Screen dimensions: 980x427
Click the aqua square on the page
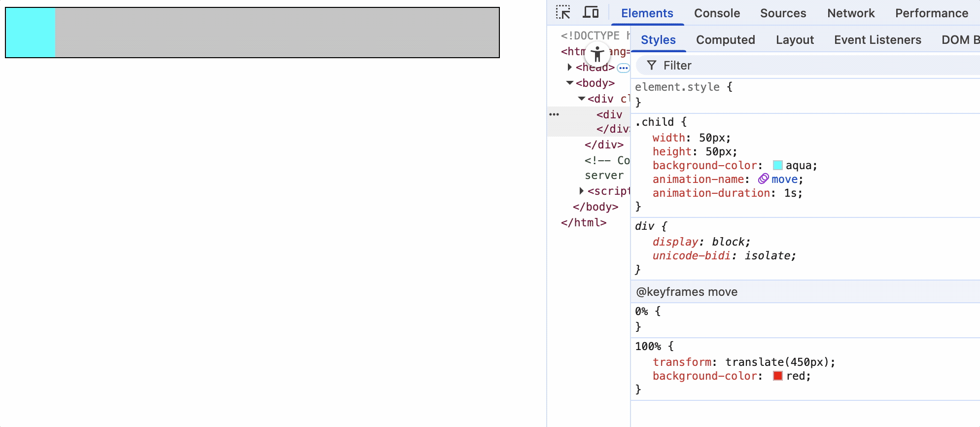pos(31,33)
